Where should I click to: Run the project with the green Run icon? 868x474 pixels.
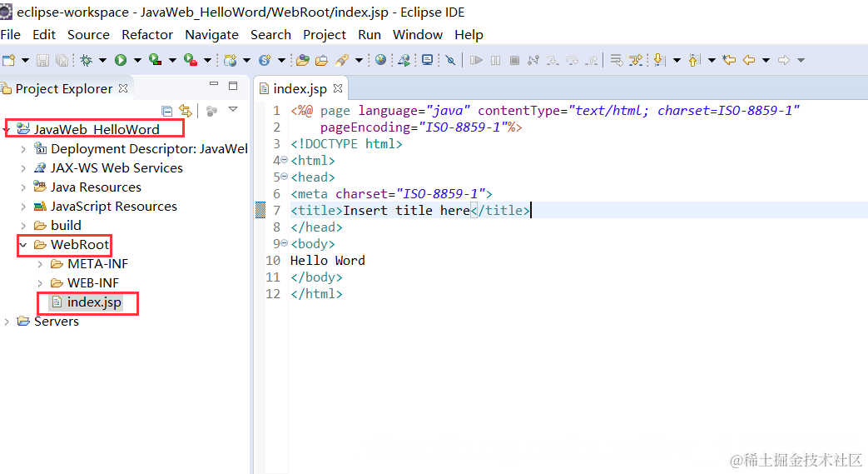coord(121,60)
